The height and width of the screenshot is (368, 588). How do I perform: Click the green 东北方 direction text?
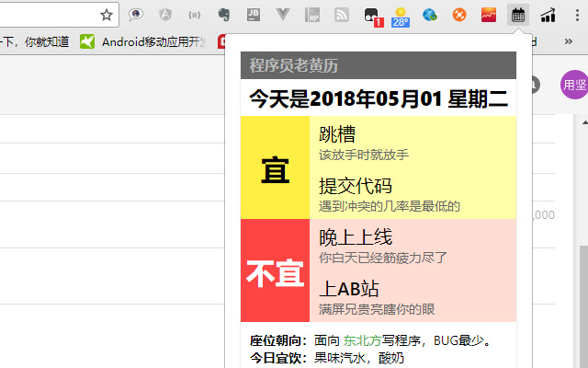[x=362, y=340]
